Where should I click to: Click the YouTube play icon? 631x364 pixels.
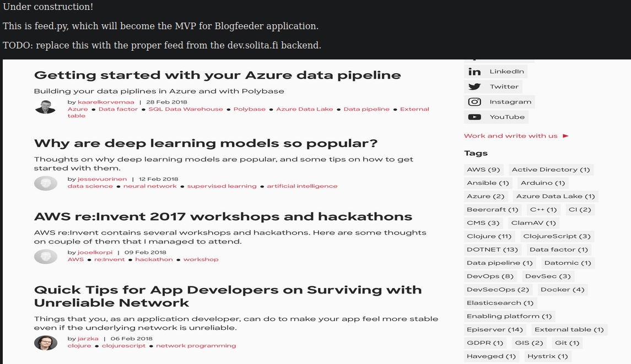coord(474,117)
